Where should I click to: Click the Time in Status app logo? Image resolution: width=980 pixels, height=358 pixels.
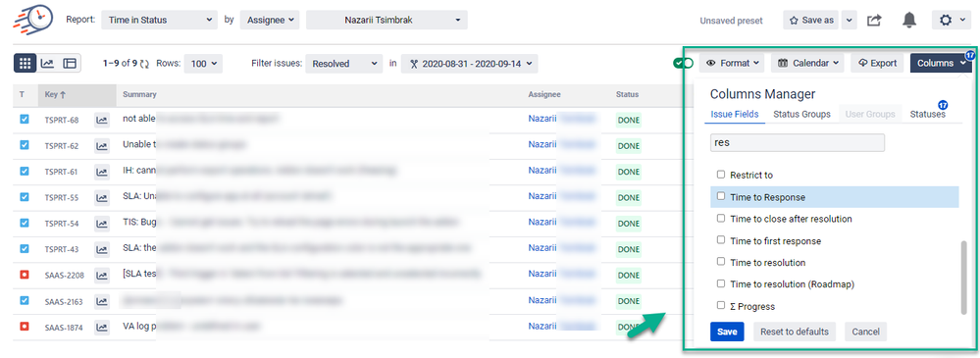34,20
